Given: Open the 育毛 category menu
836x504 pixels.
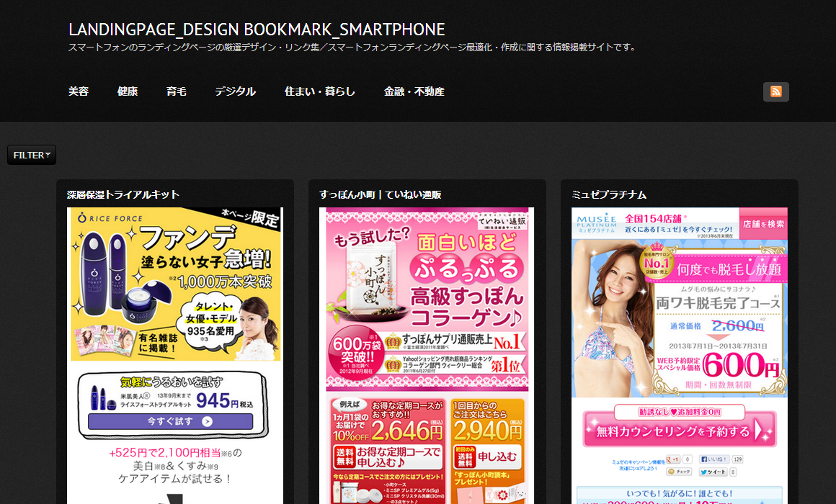Looking at the screenshot, I should point(177,91).
